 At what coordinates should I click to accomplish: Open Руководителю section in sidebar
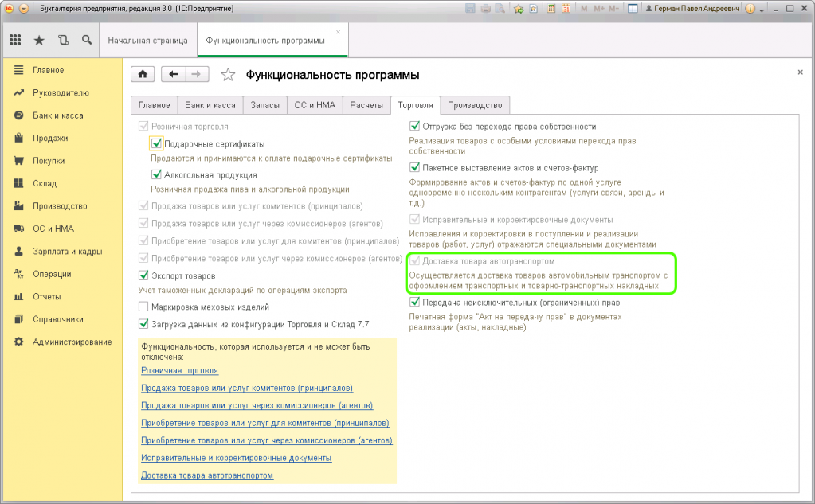coord(61,92)
